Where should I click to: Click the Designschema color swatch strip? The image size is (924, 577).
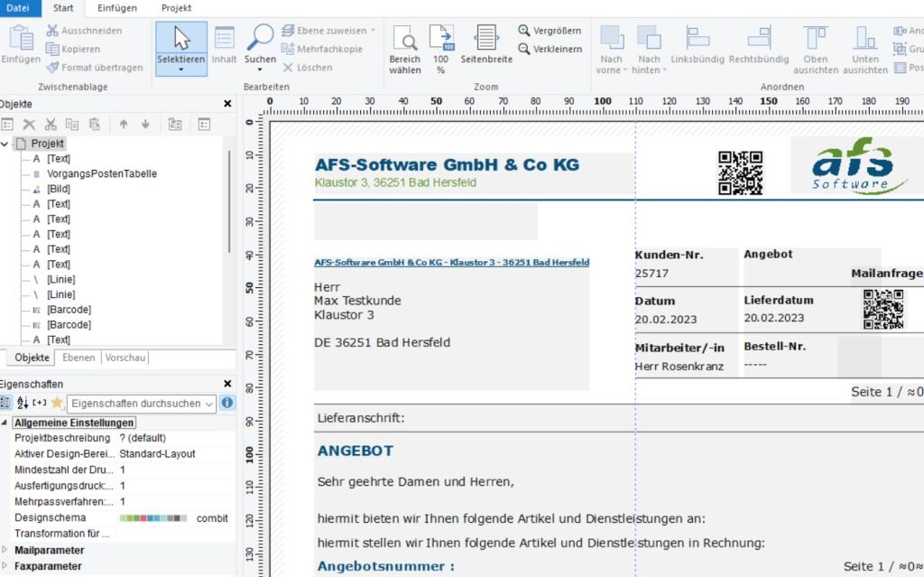point(153,518)
